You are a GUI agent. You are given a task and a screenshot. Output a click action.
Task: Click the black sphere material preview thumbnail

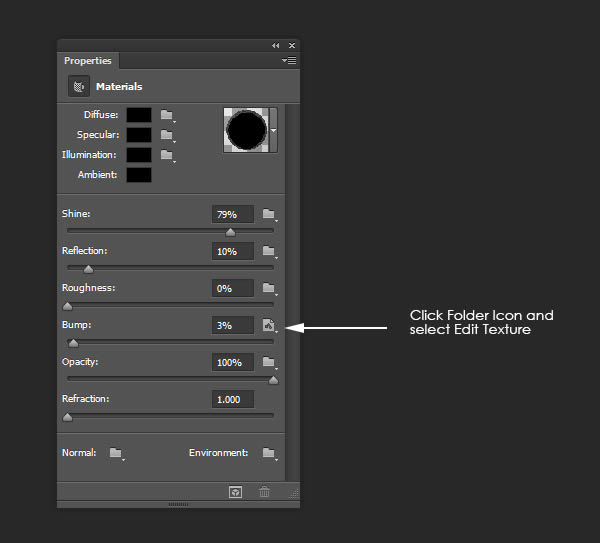click(x=246, y=130)
